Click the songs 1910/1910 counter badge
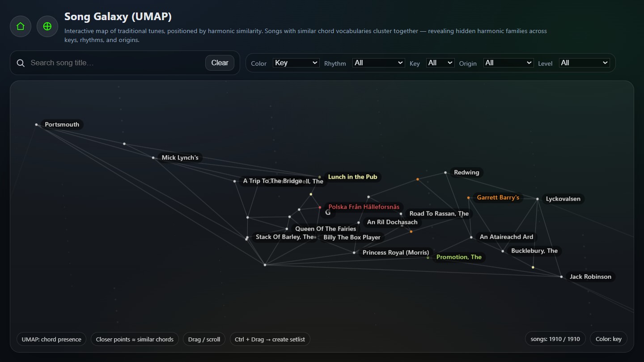 (555, 339)
